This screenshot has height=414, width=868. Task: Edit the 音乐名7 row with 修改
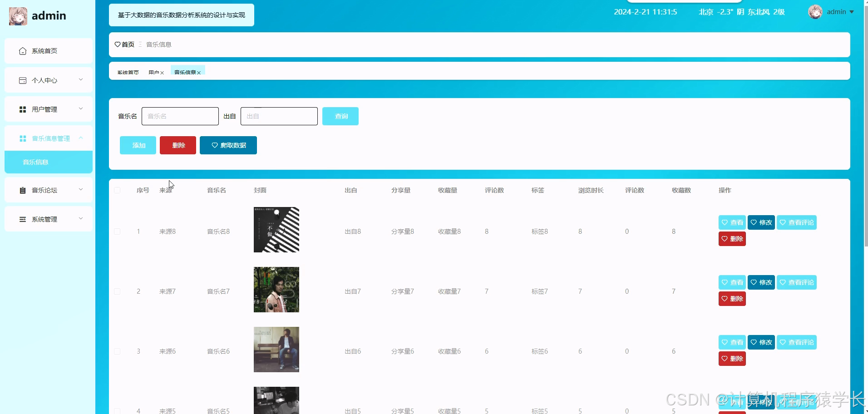point(761,282)
